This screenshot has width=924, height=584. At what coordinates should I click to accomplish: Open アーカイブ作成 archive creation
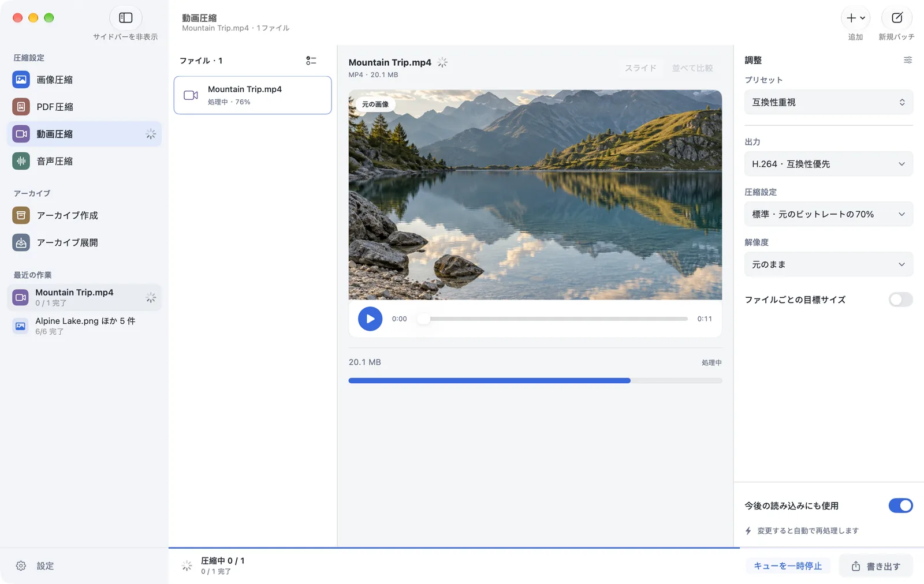pos(84,215)
